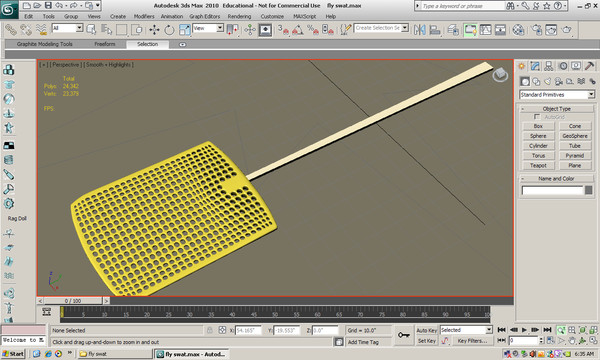Image resolution: width=600 pixels, height=360 pixels.
Task: Click the Align tool icon
Action: tap(435, 29)
